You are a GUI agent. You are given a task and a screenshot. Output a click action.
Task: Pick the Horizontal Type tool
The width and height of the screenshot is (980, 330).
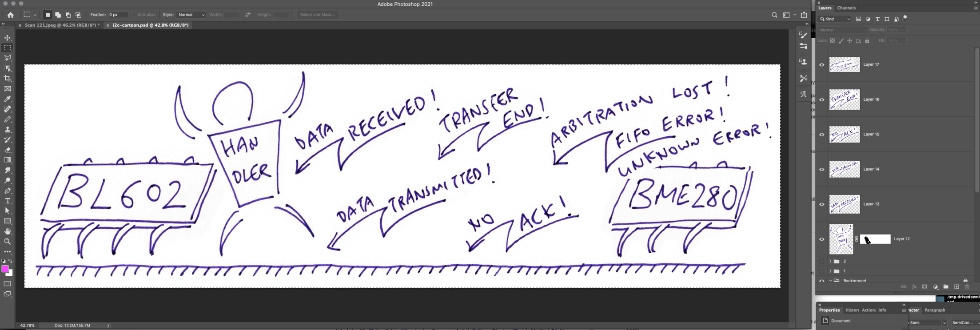[8, 201]
